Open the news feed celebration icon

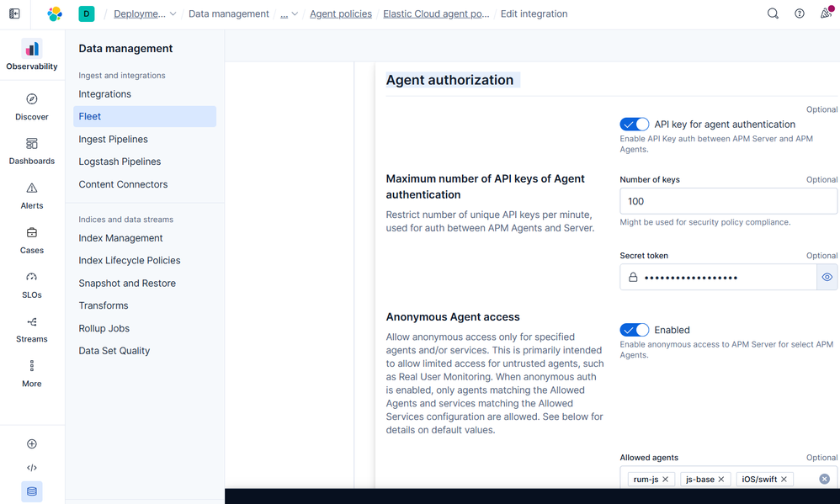(827, 13)
